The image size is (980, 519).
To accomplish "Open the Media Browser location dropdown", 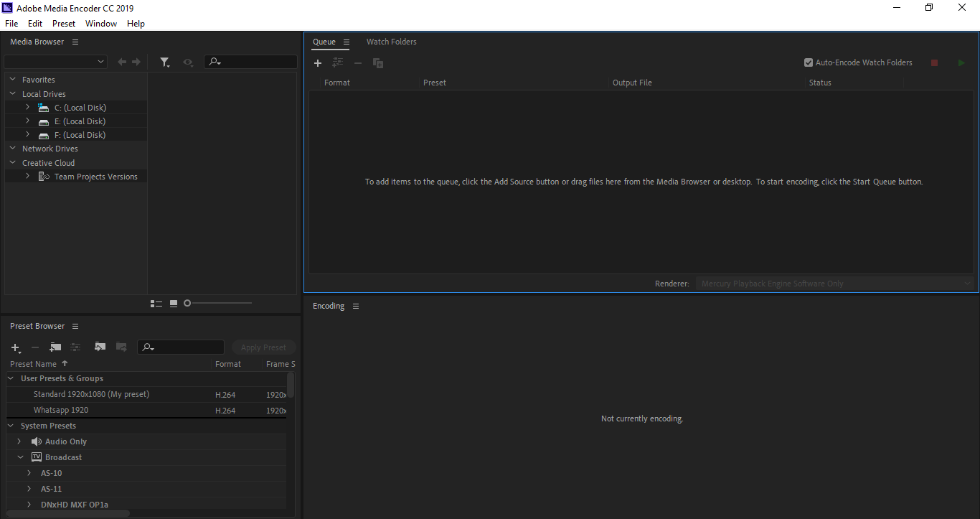I will (55, 62).
